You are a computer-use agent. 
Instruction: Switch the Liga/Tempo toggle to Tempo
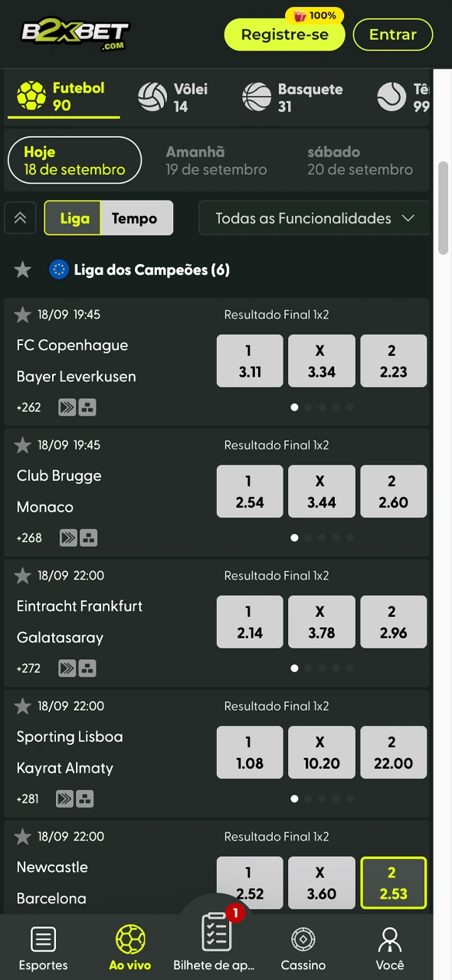click(135, 218)
